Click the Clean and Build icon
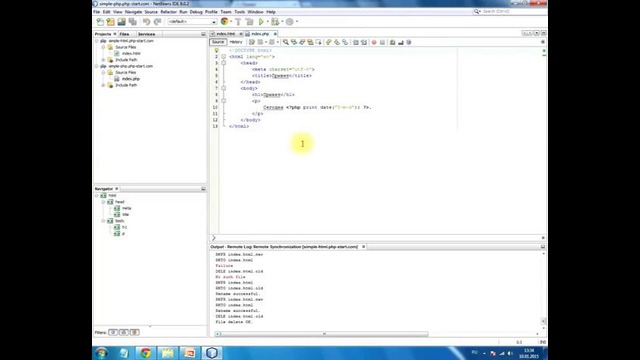Image resolution: width=640 pixels, height=360 pixels. (x=249, y=22)
